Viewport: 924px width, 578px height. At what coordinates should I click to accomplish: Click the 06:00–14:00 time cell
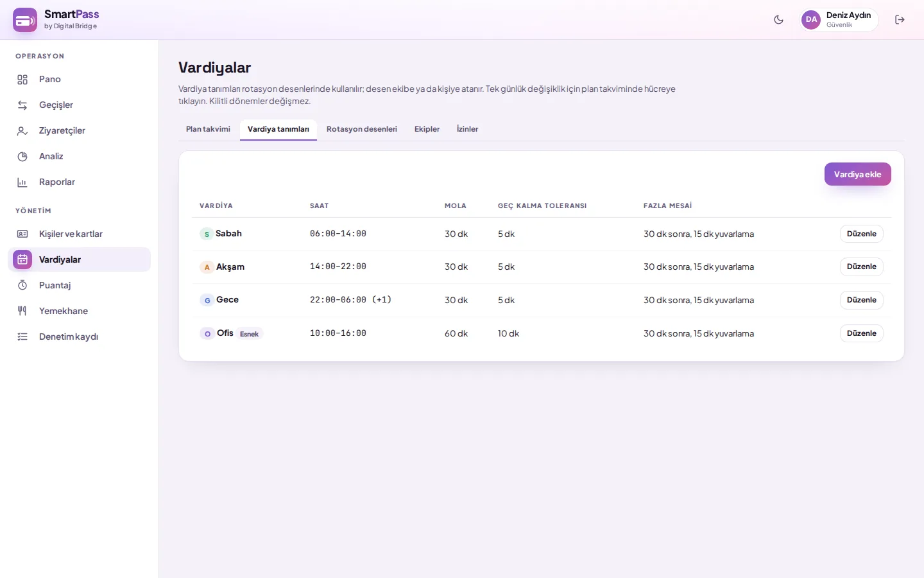(338, 234)
